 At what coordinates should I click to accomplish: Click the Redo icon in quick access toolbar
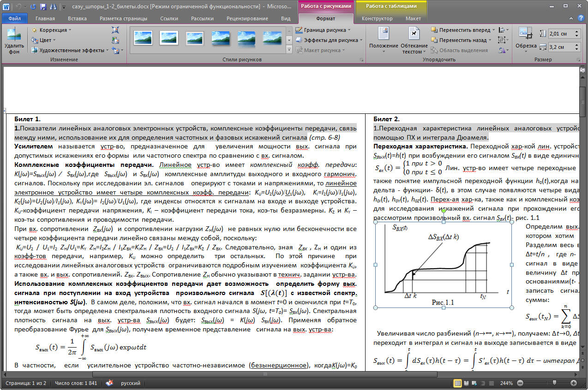[33, 6]
